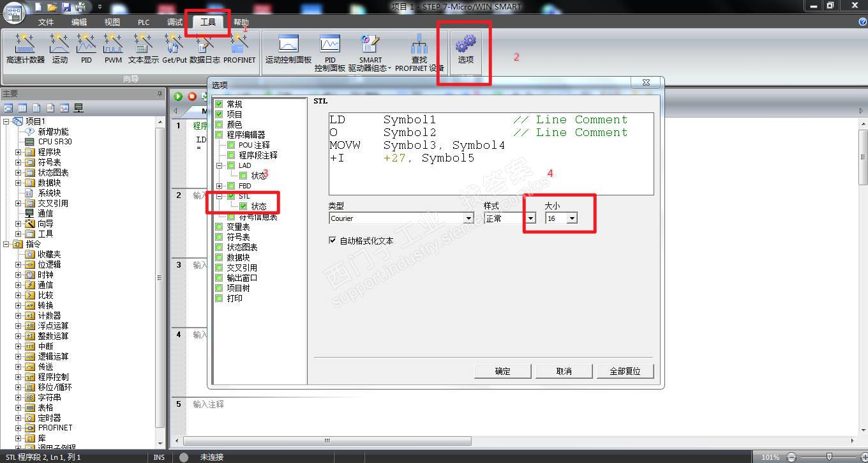This screenshot has height=463, width=868.
Task: Toggle the 项目 checkbox in options tree
Action: tap(219, 114)
